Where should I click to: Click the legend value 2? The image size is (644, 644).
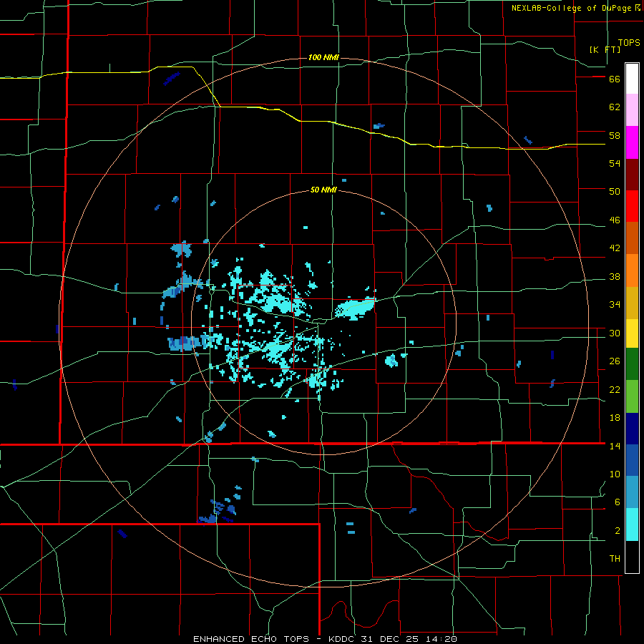coord(618,531)
